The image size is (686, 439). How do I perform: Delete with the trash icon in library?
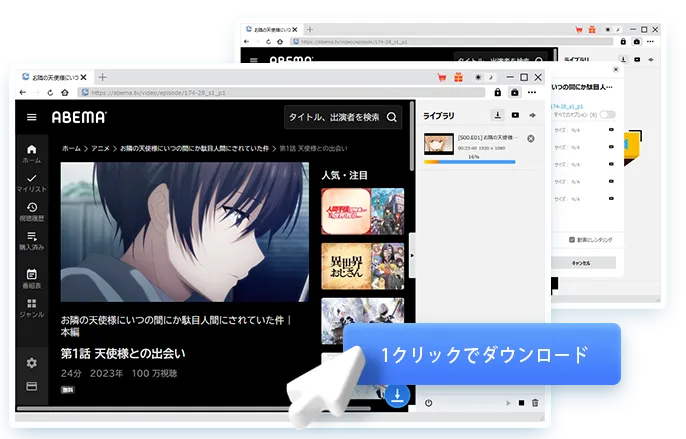(535, 403)
